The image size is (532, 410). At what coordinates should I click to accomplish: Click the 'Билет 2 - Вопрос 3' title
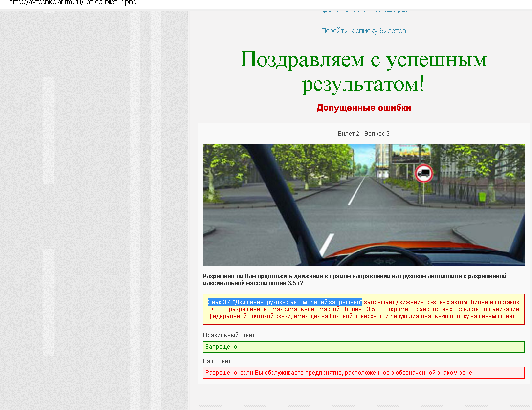[363, 134]
